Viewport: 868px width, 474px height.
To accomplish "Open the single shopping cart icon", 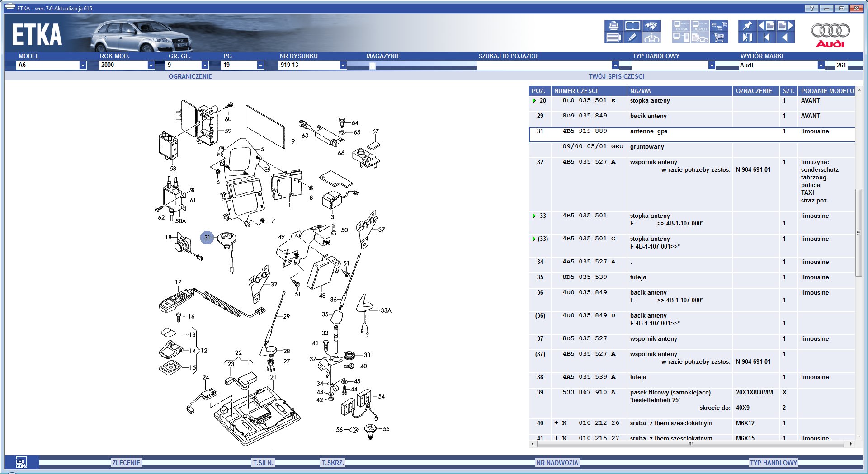I will (719, 38).
